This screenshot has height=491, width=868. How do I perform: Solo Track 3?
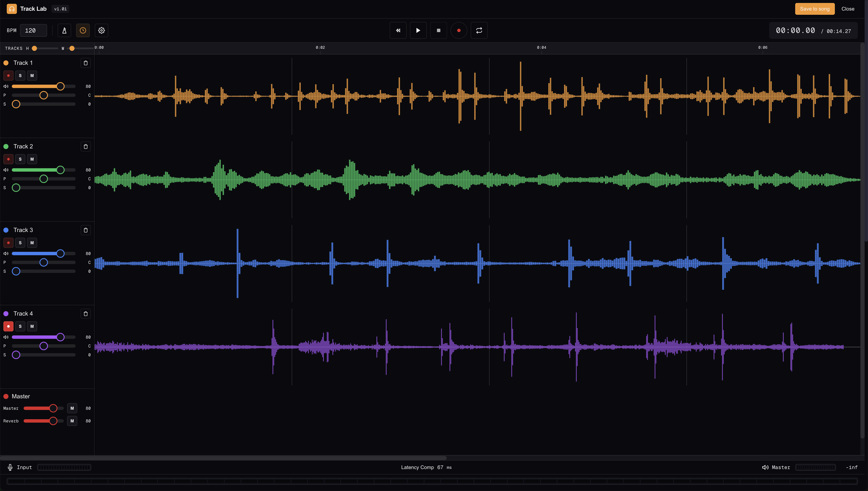coord(20,243)
